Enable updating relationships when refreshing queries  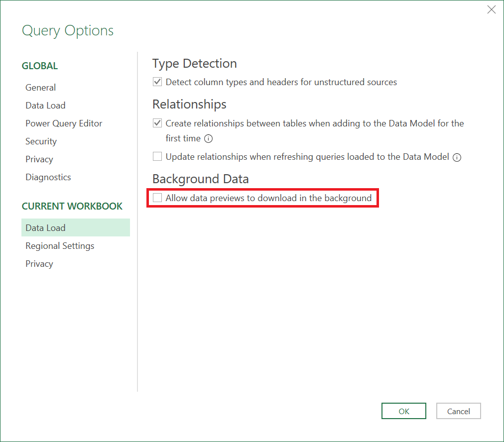[x=157, y=157]
